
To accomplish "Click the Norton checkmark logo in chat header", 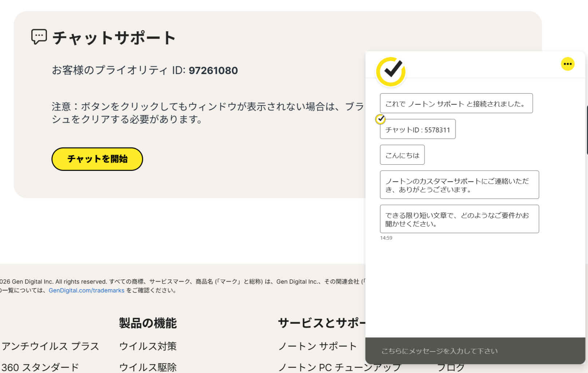I will coord(391,71).
